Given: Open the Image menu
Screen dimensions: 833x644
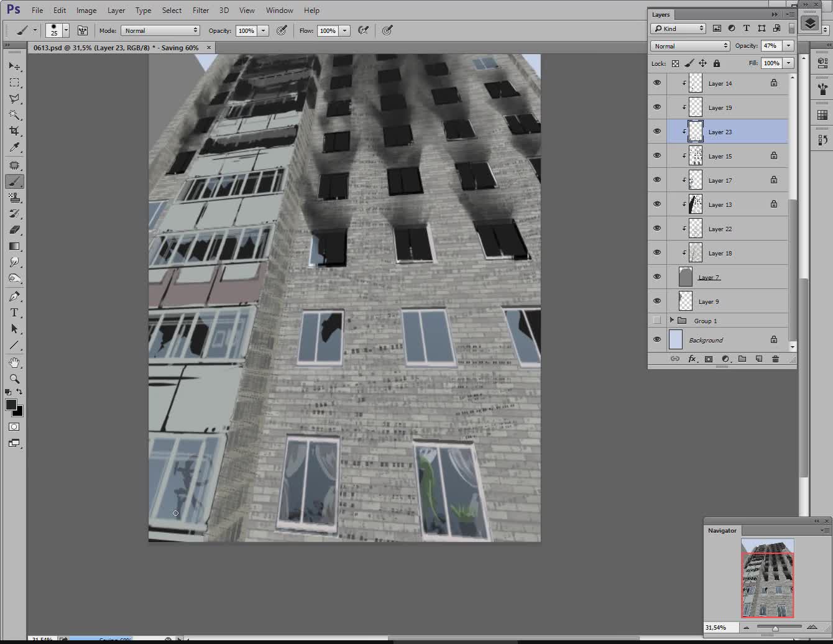Looking at the screenshot, I should tap(86, 10).
